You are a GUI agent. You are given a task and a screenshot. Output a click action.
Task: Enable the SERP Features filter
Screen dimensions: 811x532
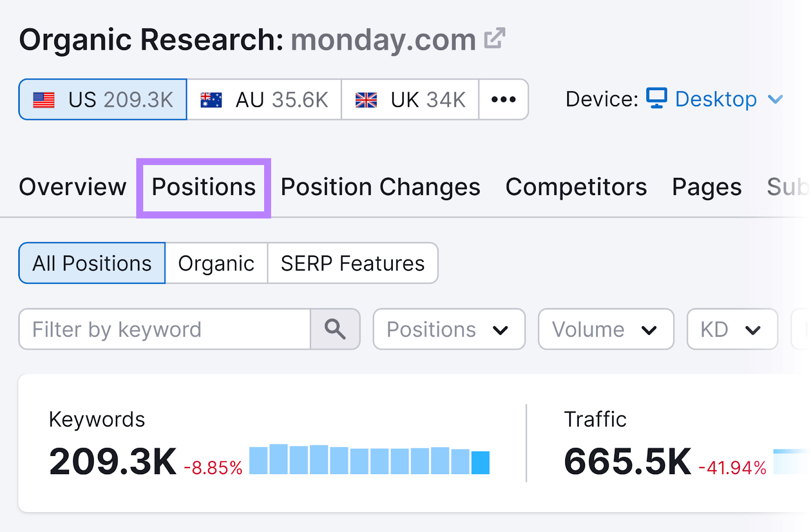(x=352, y=263)
